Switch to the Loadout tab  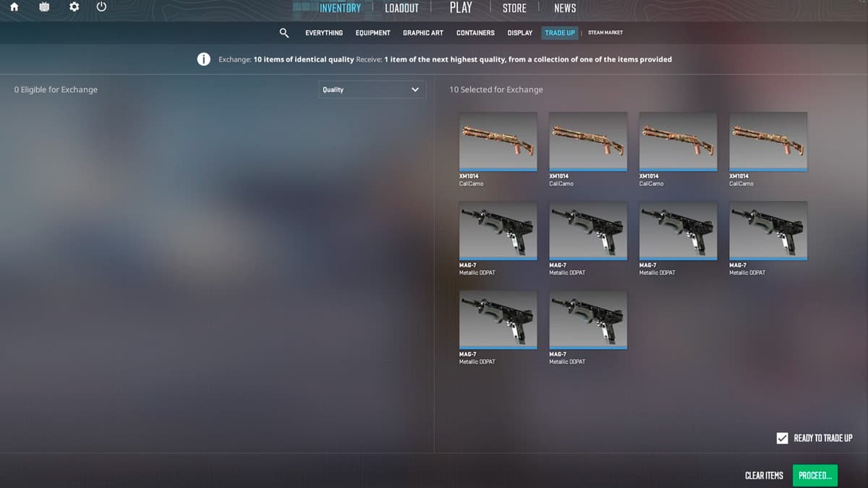(401, 8)
